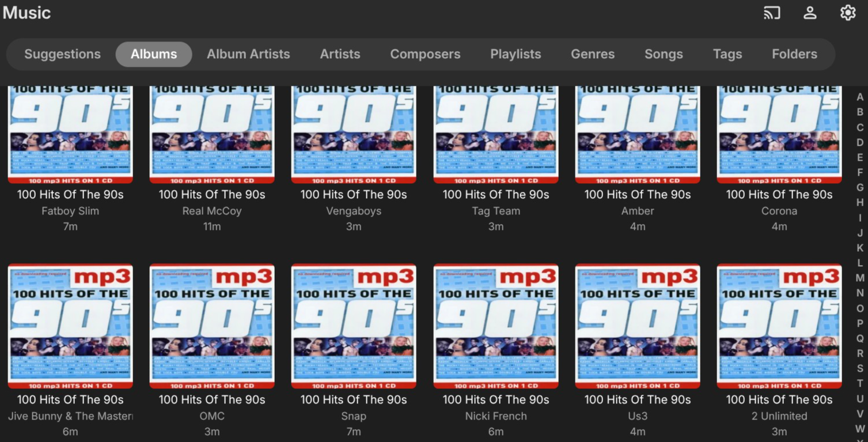Open the album cover above Us3
Image resolution: width=868 pixels, height=442 pixels.
pos(638,326)
